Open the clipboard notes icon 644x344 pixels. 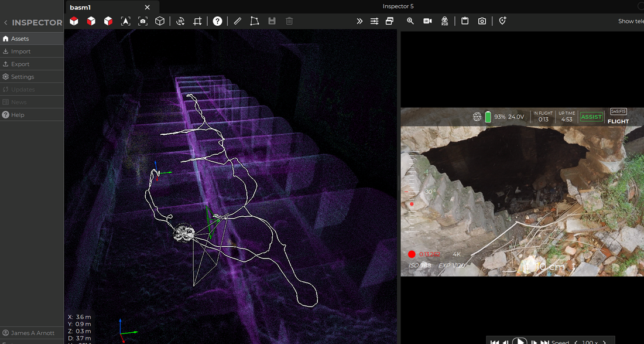(465, 21)
